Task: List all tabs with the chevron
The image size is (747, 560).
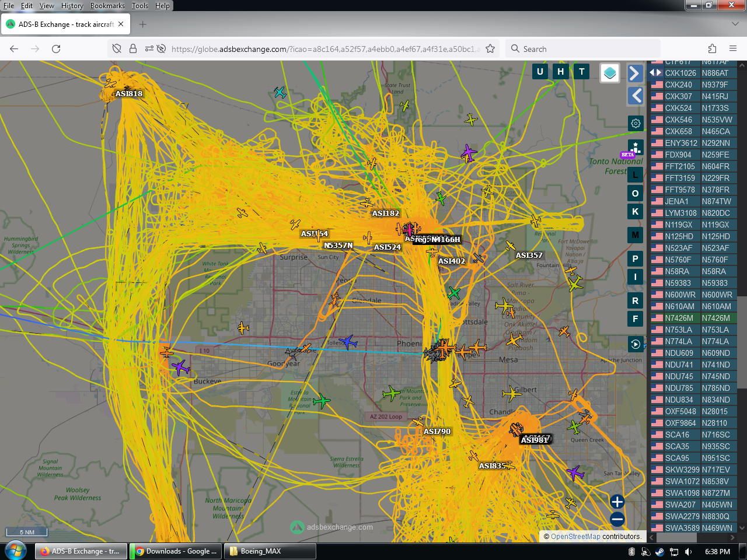Action: (735, 24)
